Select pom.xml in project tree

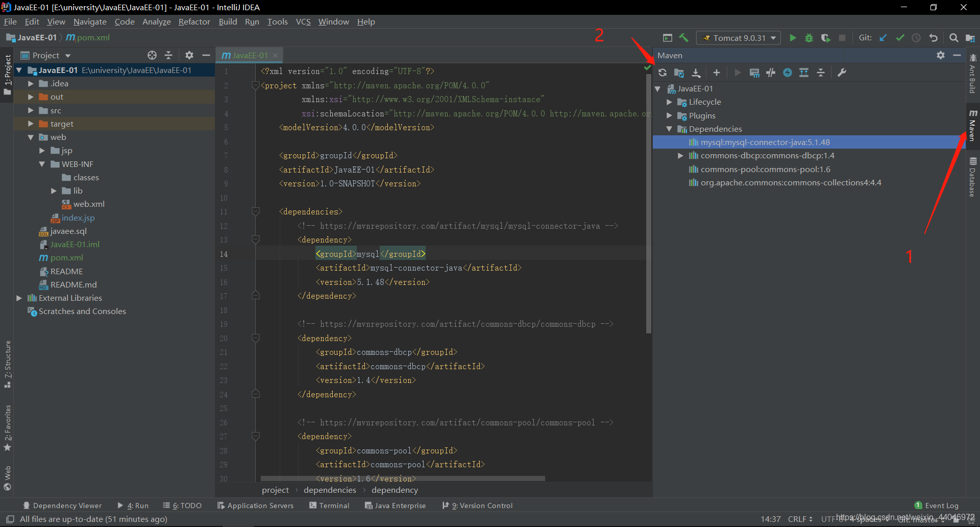66,258
